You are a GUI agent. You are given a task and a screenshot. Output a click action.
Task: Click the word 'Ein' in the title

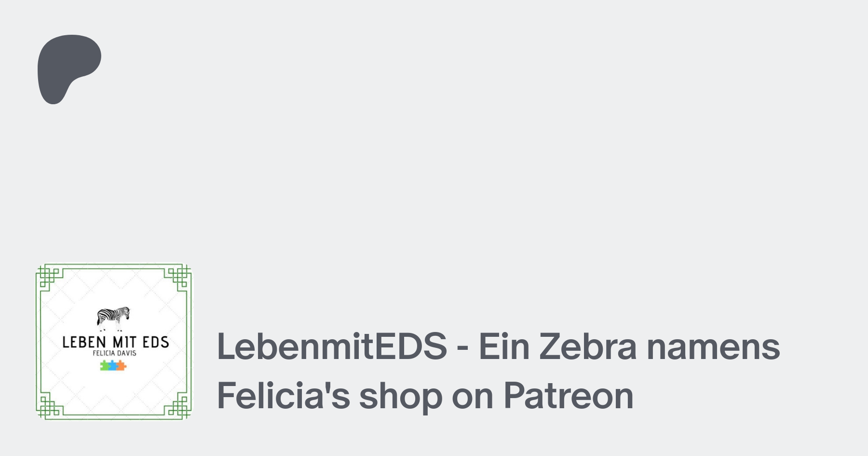pos(504,346)
